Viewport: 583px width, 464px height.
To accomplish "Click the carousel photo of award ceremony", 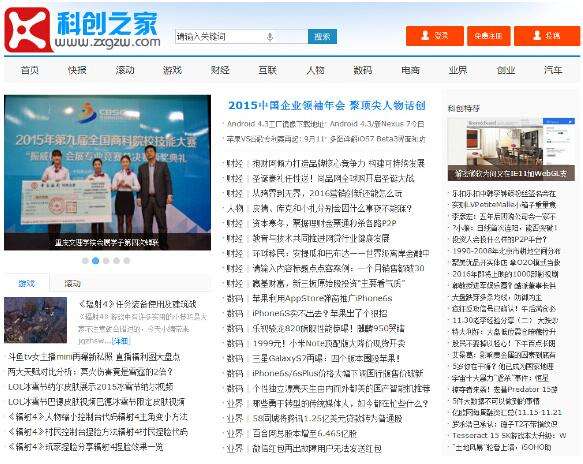I will coord(107,173).
